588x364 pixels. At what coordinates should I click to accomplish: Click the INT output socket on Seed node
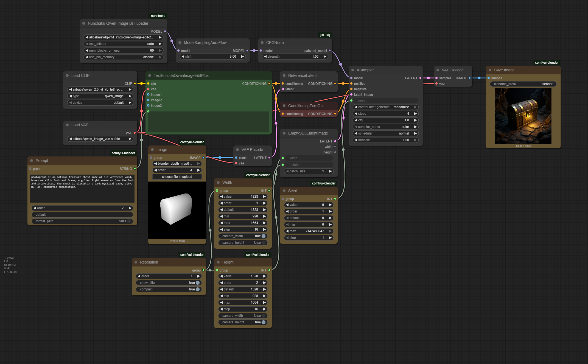[x=335, y=199]
